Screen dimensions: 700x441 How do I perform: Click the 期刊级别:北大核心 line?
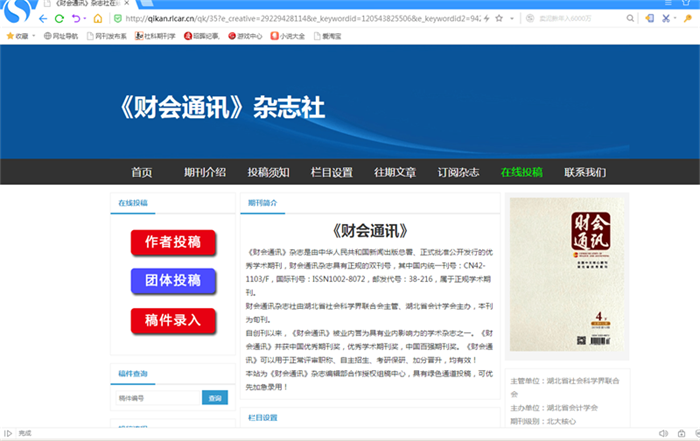coord(543,421)
